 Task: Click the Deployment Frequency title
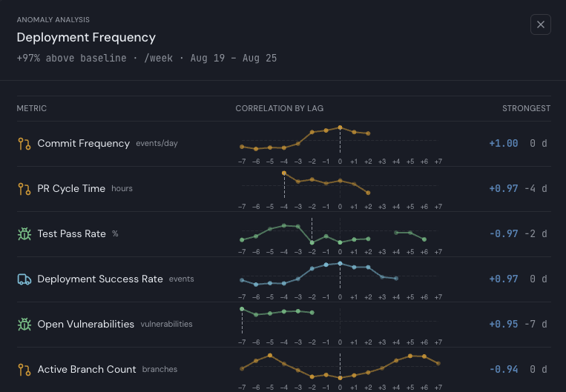86,38
